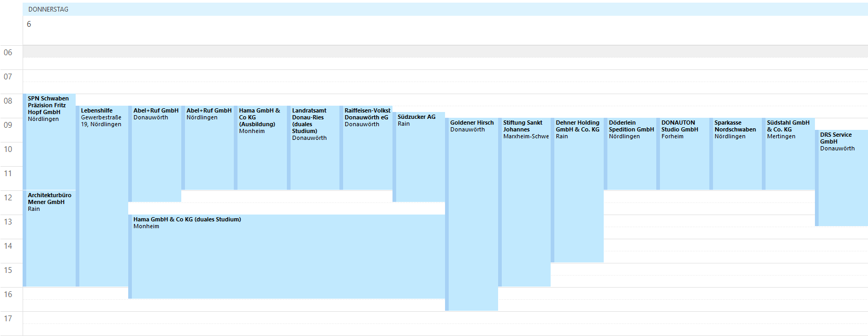Open the SPN Schwaben Präzision Fritz Hopf appointment
The height and width of the screenshot is (336, 868).
pyautogui.click(x=49, y=142)
